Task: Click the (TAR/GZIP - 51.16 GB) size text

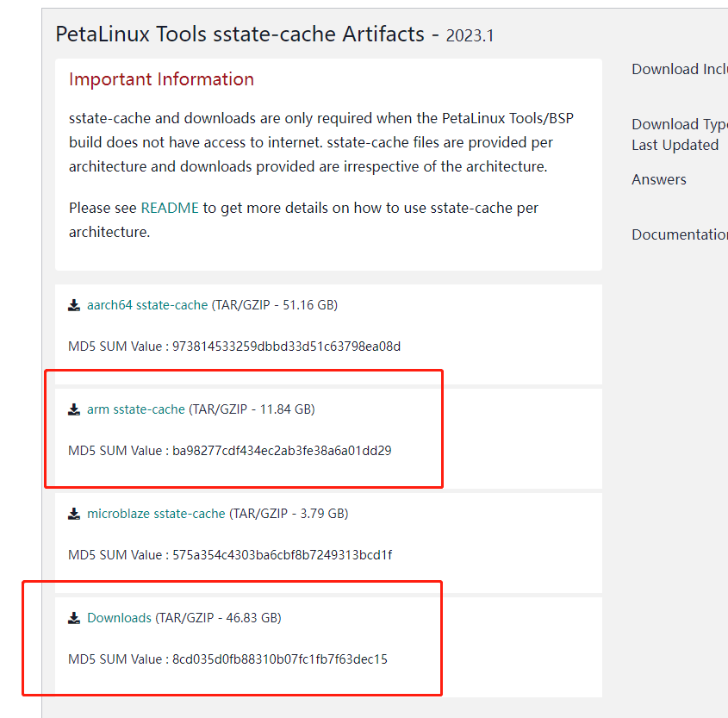Action: tap(275, 305)
